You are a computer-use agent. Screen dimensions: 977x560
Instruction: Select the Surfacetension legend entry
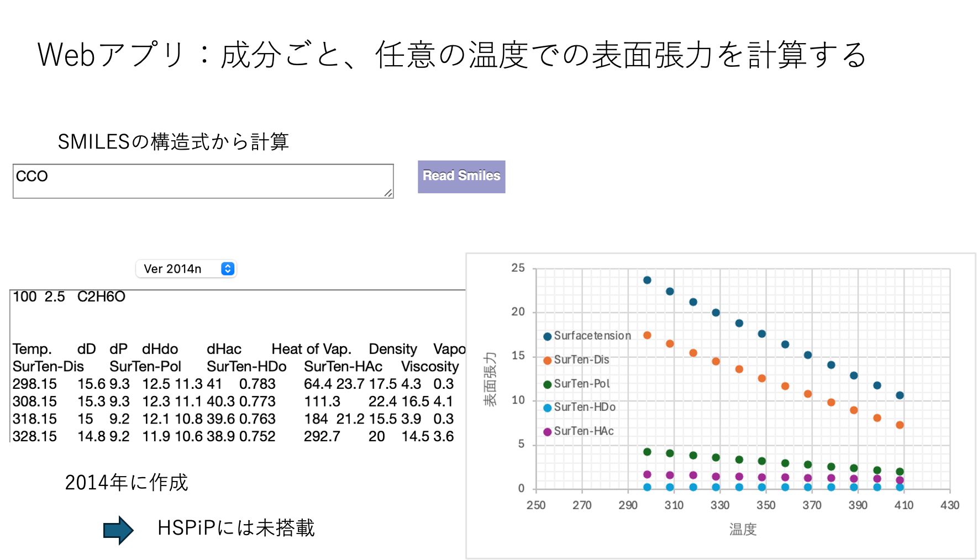coord(591,336)
